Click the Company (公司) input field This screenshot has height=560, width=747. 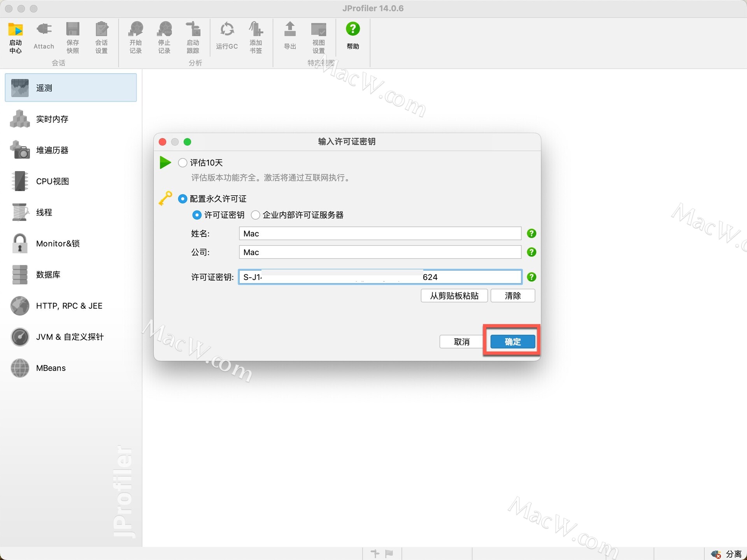pyautogui.click(x=380, y=252)
